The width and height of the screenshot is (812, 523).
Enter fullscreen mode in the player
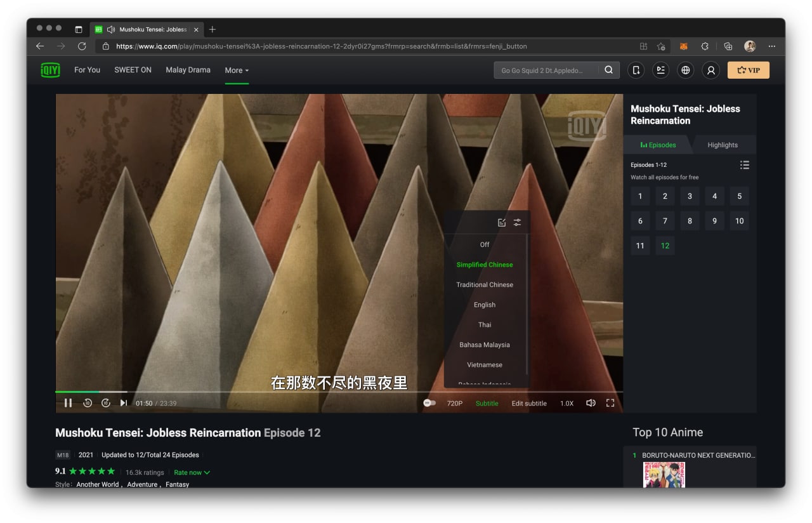coord(610,403)
